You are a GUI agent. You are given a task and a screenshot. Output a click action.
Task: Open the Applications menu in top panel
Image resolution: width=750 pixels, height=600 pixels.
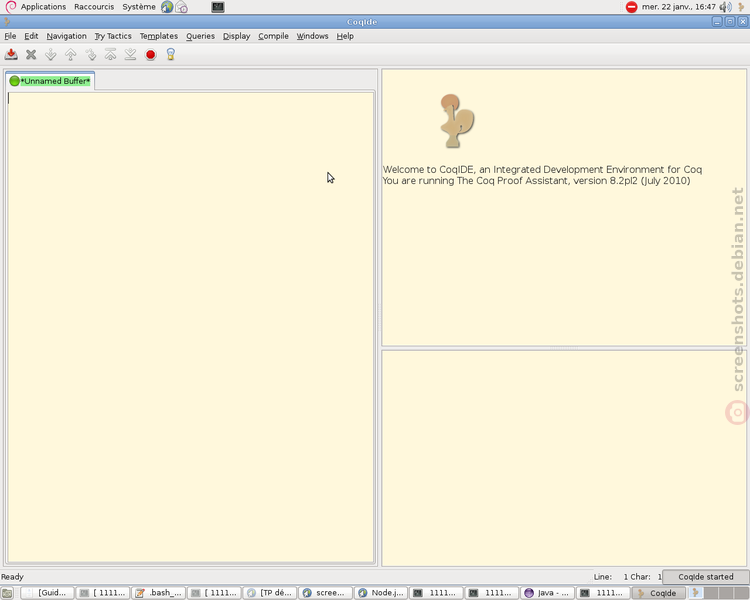(43, 7)
